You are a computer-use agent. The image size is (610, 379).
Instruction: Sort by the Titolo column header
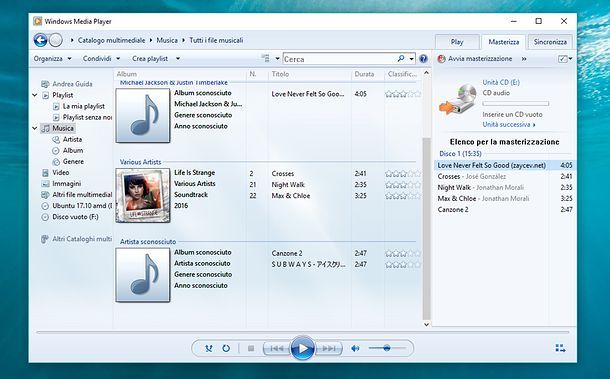coord(280,74)
